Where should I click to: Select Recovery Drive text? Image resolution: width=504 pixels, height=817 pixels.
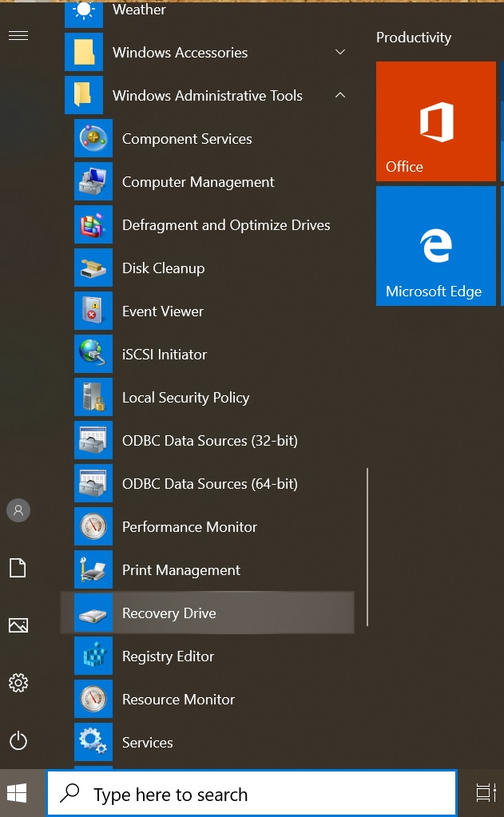[169, 613]
